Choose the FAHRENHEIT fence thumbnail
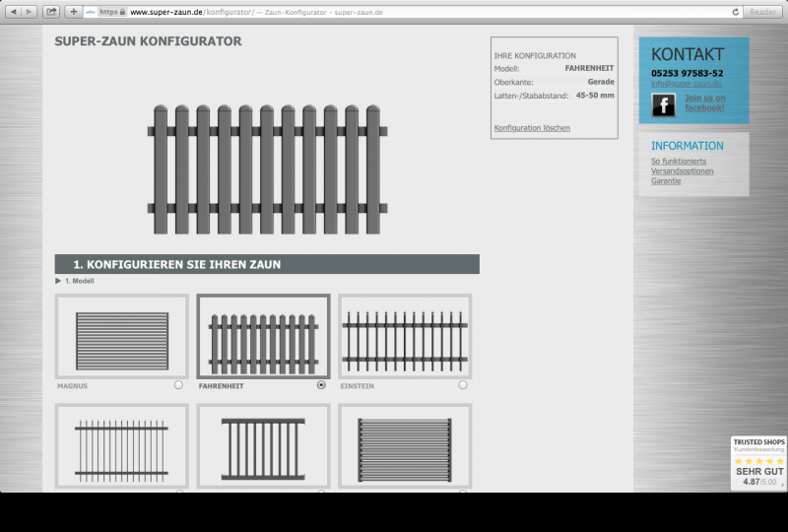788x532 pixels. pos(263,336)
